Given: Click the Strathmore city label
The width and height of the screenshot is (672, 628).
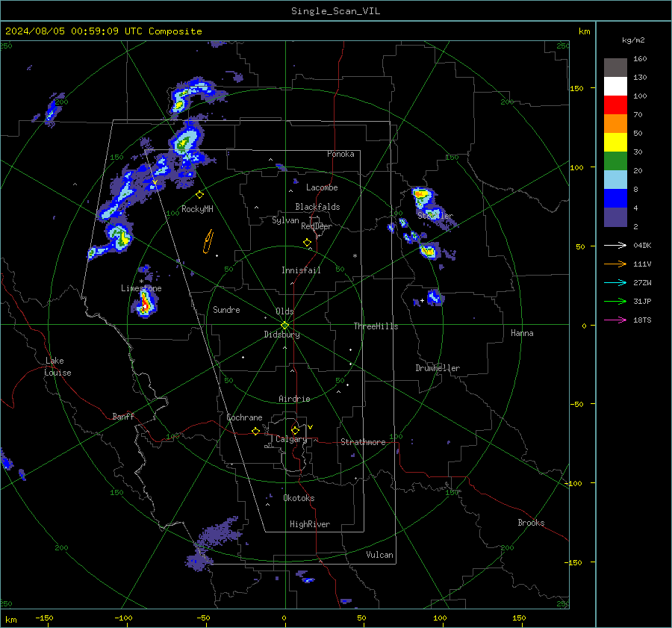Looking at the screenshot, I should [363, 442].
